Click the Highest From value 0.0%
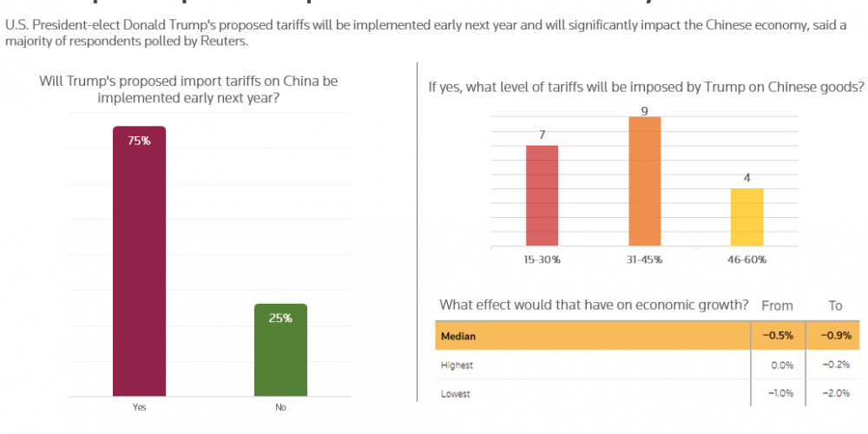 pyautogui.click(x=782, y=365)
